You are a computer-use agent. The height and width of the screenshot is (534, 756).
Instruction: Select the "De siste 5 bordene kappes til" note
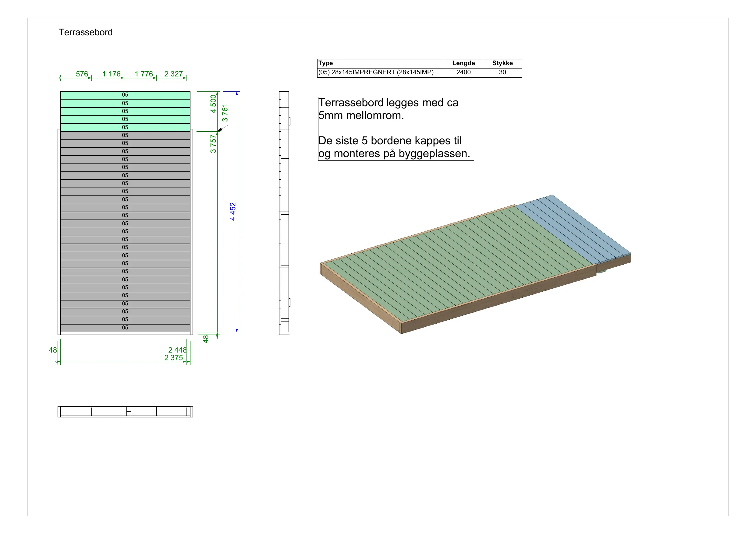pos(390,141)
